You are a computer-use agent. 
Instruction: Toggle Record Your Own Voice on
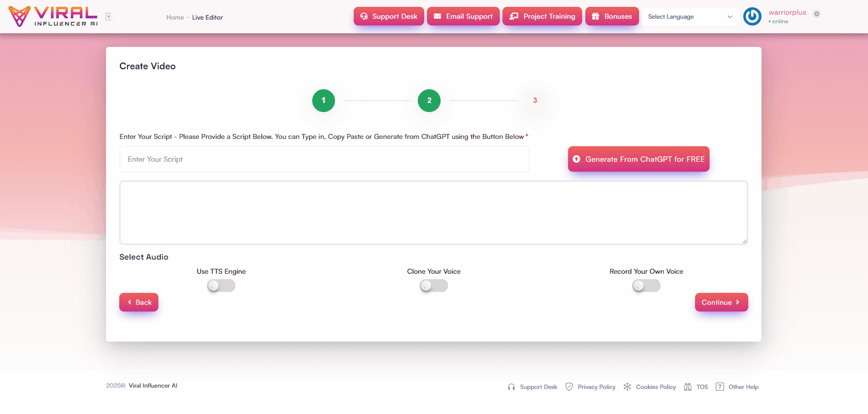pyautogui.click(x=646, y=286)
